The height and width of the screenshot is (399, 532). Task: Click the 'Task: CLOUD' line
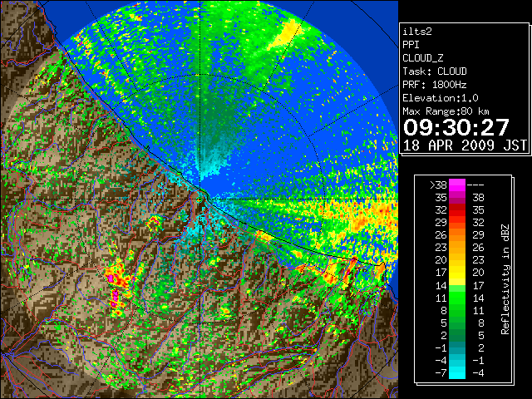click(x=435, y=71)
